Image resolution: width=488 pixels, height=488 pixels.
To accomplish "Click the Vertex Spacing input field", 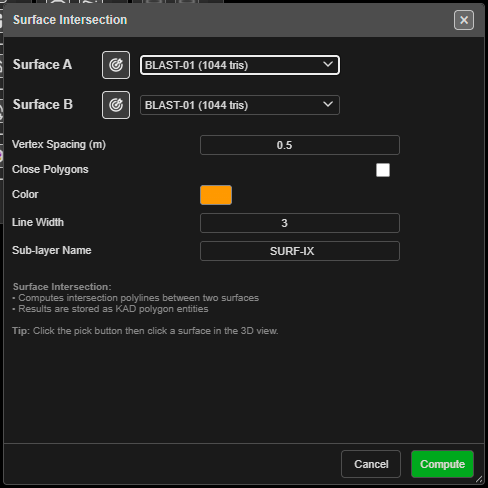I will coord(300,145).
